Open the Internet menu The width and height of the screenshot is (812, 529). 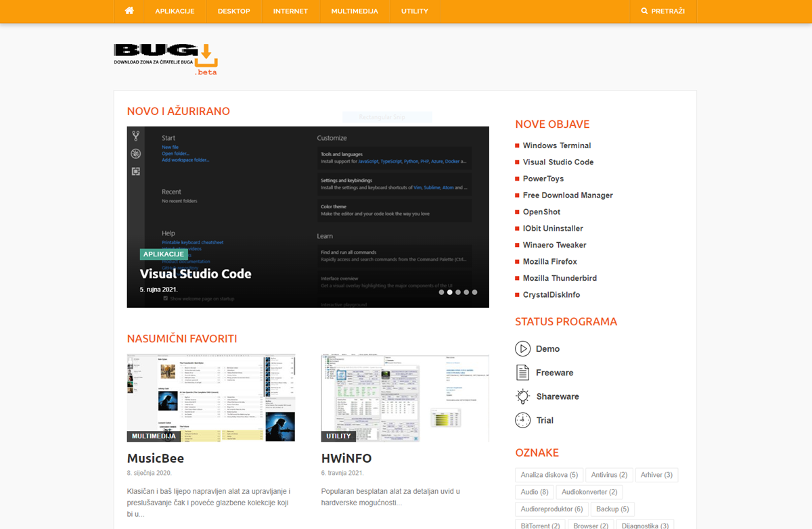pyautogui.click(x=290, y=11)
